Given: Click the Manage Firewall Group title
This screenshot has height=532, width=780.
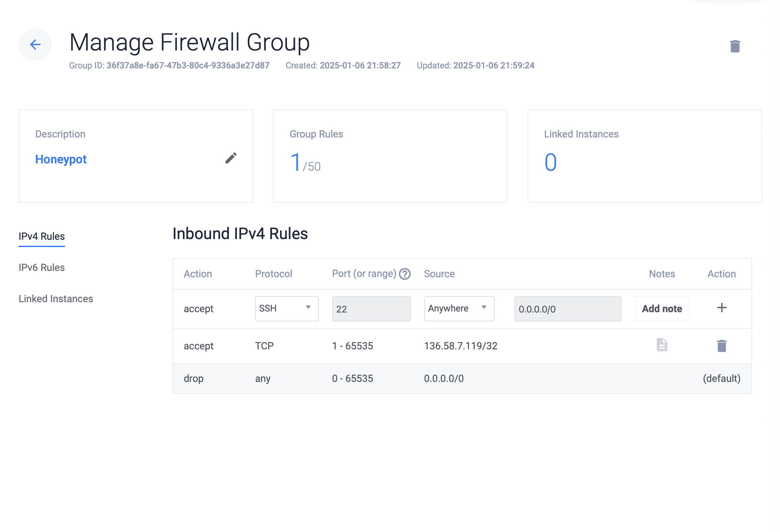Looking at the screenshot, I should click(190, 43).
